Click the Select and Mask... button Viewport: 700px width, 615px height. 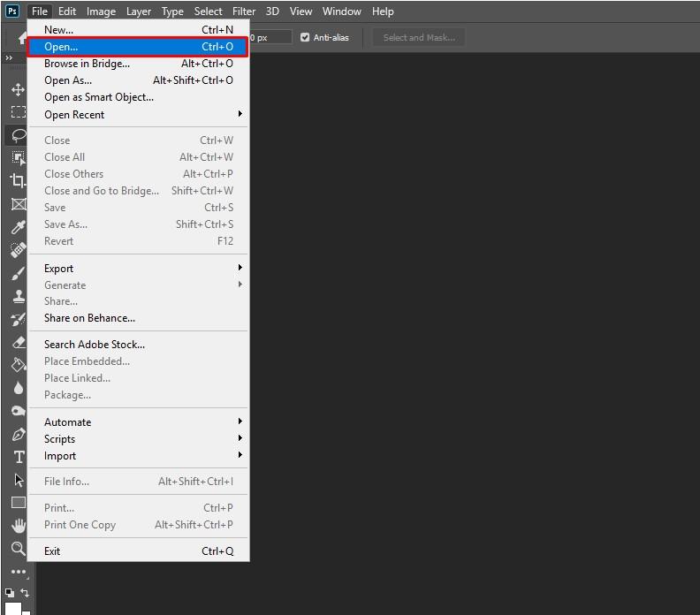(419, 37)
